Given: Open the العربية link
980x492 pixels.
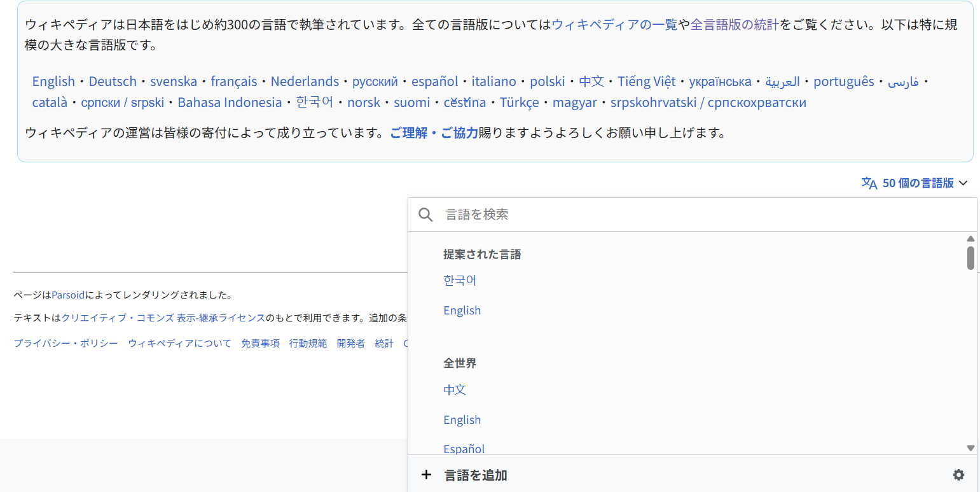Looking at the screenshot, I should pyautogui.click(x=782, y=81).
